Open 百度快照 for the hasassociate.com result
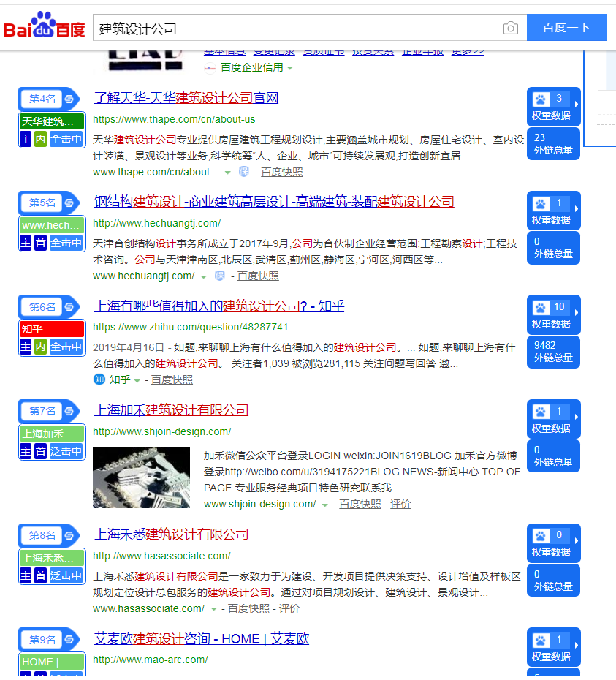 click(249, 608)
